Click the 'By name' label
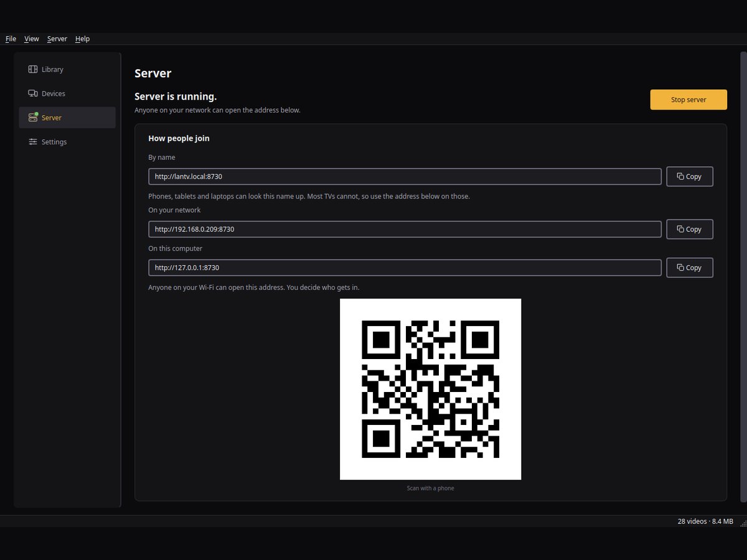Viewport: 747px width, 560px height. pyautogui.click(x=162, y=157)
